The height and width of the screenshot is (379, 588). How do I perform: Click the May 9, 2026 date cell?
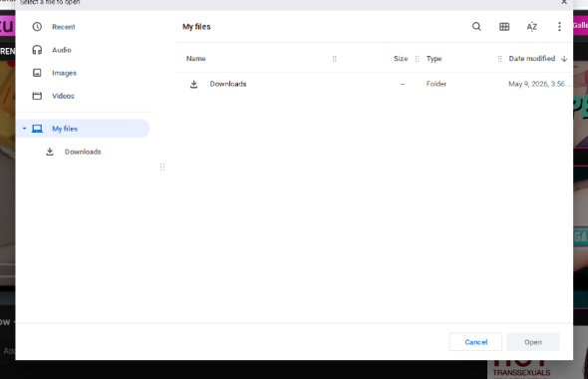pos(539,84)
